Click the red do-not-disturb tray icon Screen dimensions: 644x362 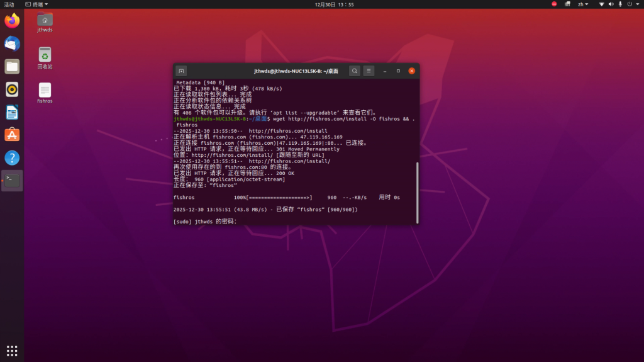(x=554, y=4)
